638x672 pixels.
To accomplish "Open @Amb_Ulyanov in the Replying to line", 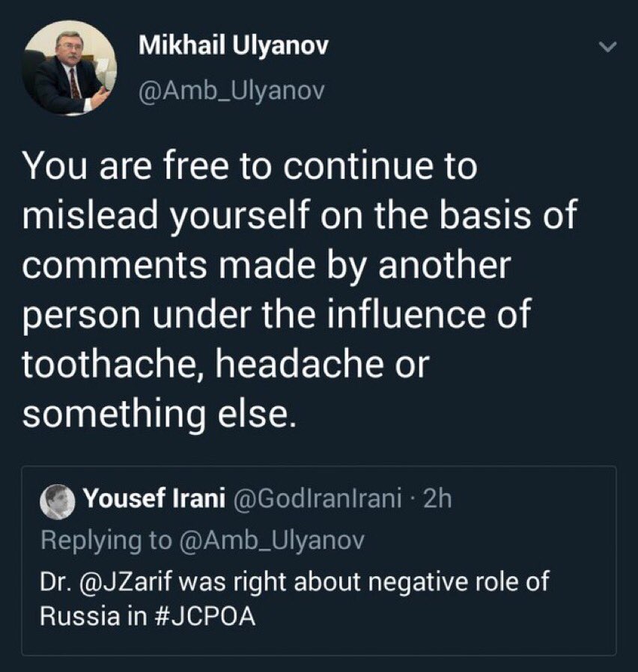I will coord(271,541).
